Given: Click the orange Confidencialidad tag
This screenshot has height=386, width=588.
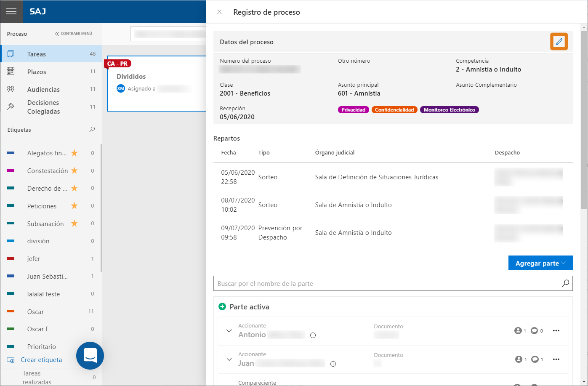Looking at the screenshot, I should click(394, 110).
